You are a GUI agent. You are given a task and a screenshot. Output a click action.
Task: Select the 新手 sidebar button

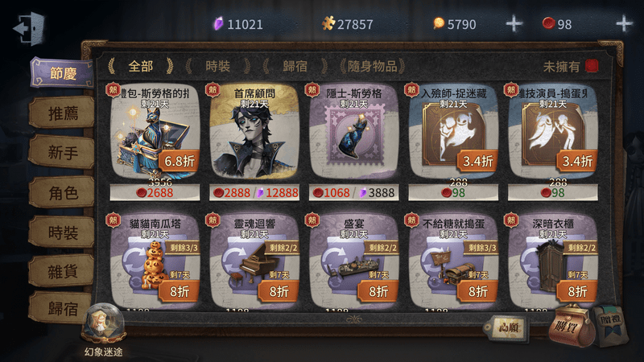[62, 153]
